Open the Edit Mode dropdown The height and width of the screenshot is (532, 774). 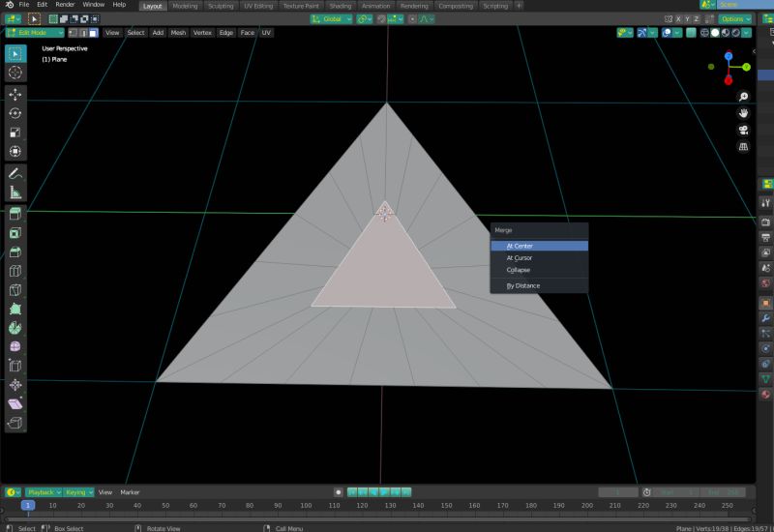(35, 33)
